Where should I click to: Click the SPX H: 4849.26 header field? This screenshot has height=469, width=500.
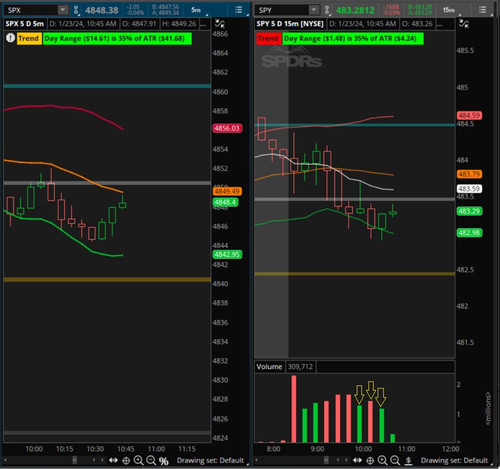pos(179,24)
